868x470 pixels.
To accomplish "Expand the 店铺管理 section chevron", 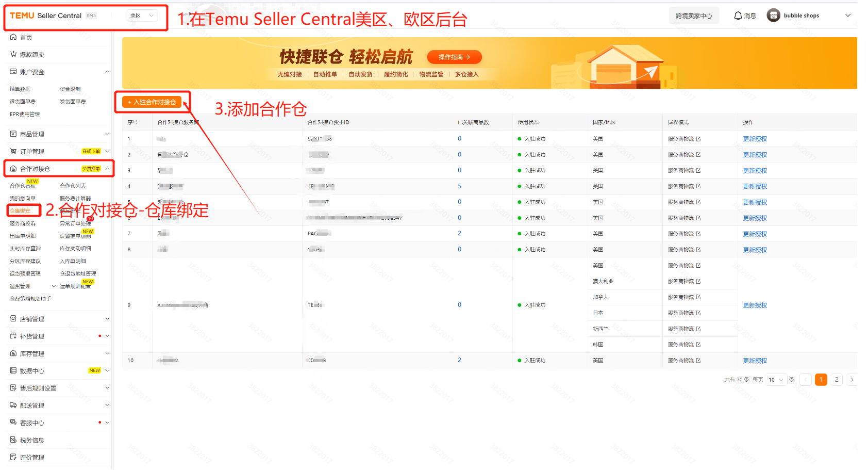I will click(x=107, y=319).
